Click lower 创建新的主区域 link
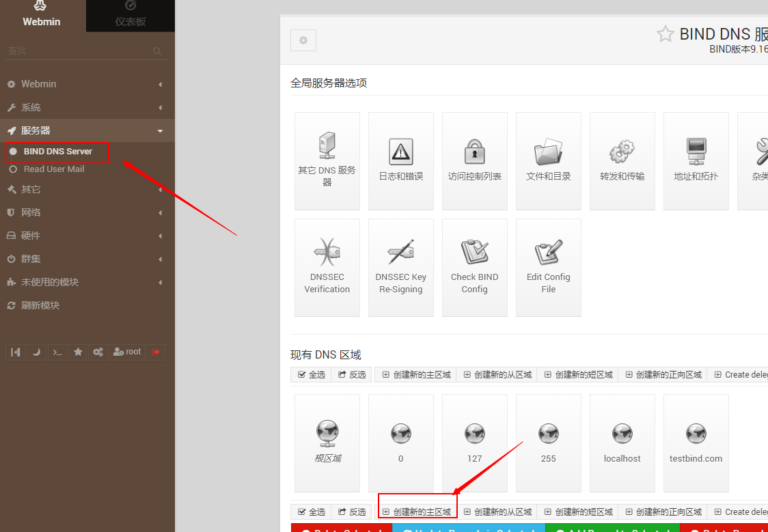Viewport: 768px width, 532px height. 416,512
